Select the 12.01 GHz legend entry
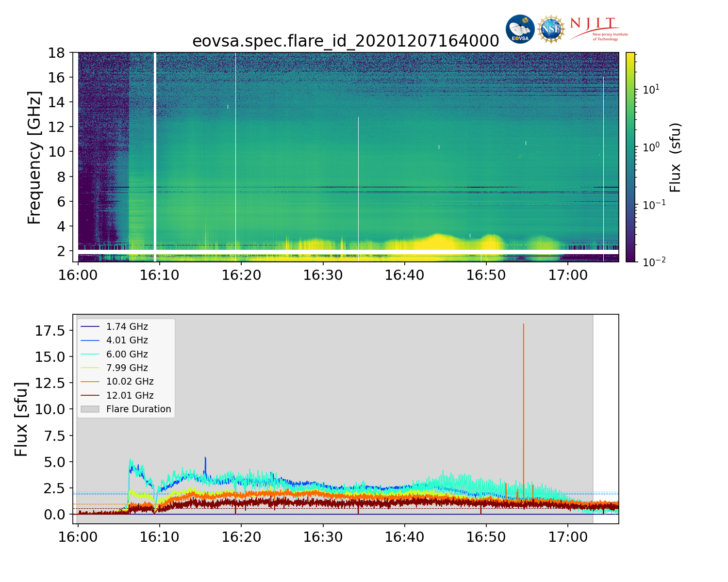Viewport: 728px width, 582px height. click(x=130, y=396)
